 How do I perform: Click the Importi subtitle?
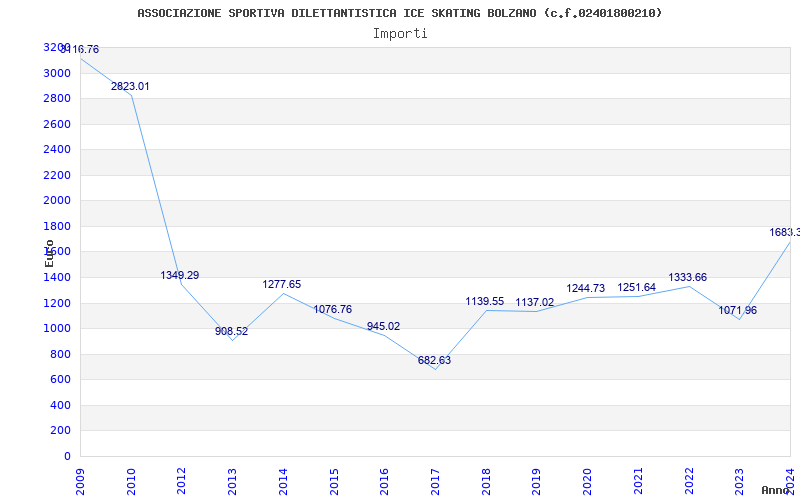pyautogui.click(x=400, y=33)
